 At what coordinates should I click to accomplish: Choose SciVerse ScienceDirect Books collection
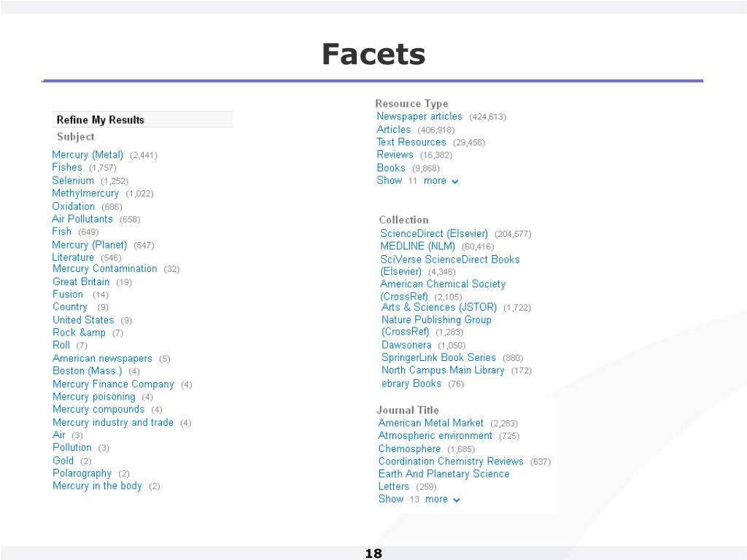[x=449, y=265]
